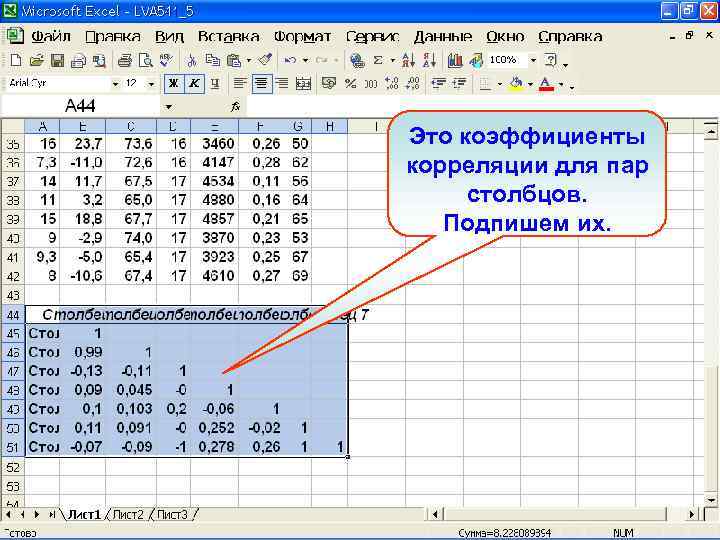Viewport: 720px width, 540px height.
Task: Open the Arial Cyr font dropdown
Action: [115, 84]
